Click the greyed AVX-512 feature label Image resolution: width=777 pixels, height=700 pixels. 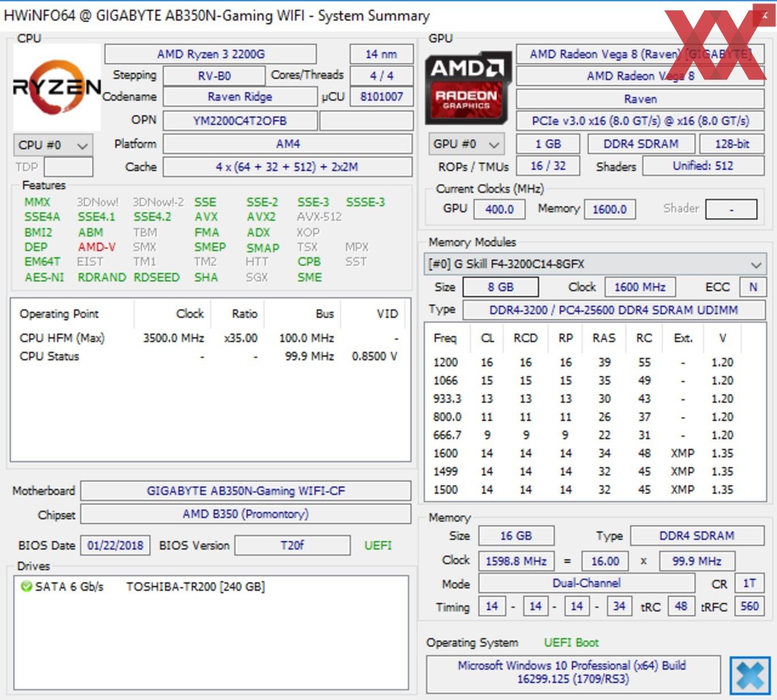319,217
